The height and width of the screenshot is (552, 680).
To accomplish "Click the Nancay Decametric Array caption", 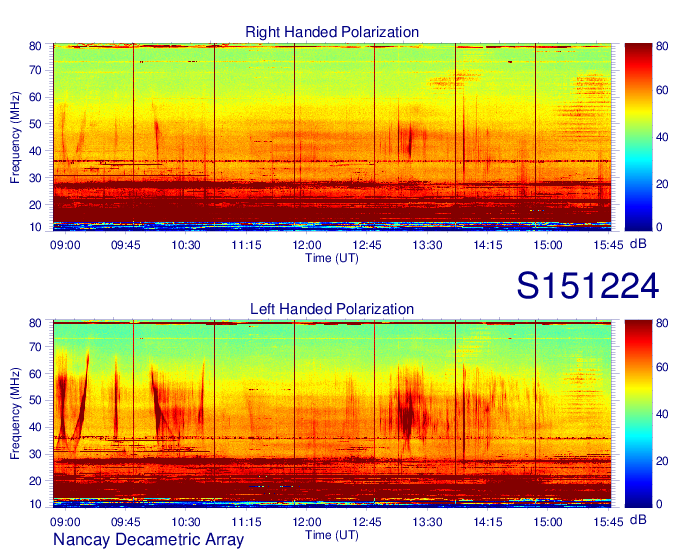I will (x=148, y=540).
